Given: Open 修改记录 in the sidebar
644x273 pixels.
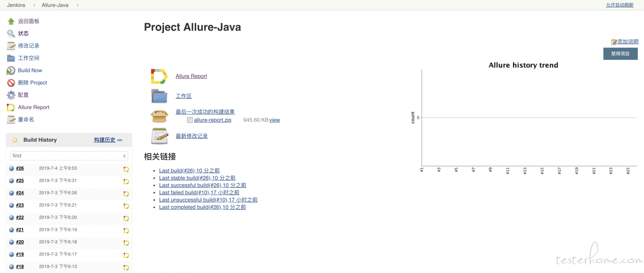Looking at the screenshot, I should click(x=29, y=46).
